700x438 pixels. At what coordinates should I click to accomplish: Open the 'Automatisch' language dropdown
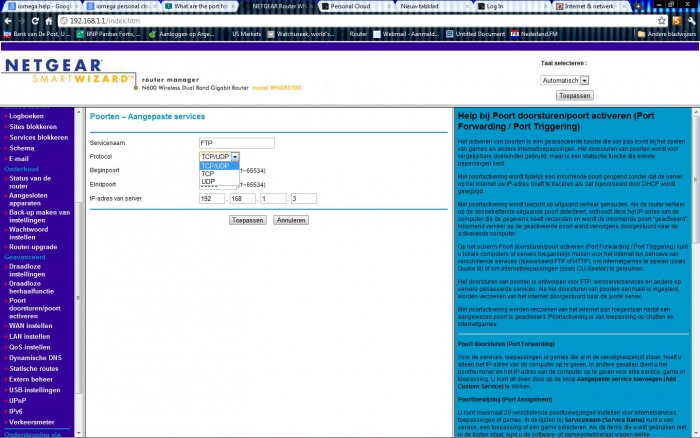coord(564,80)
